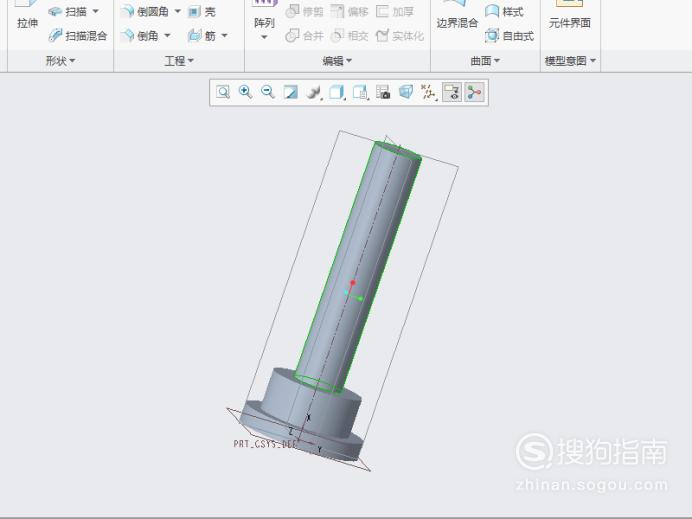The width and height of the screenshot is (692, 519).
Task: Open the Rib (筋) dropdown arrow
Action: coord(224,35)
